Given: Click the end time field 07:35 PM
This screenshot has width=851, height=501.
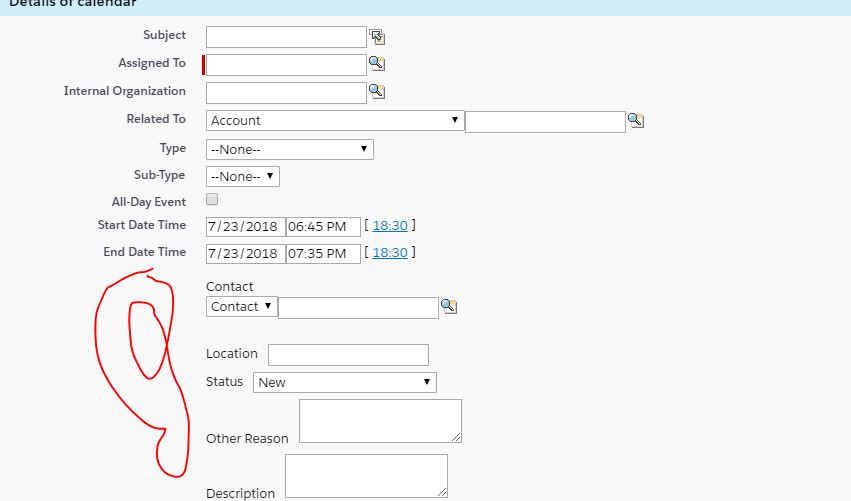Looking at the screenshot, I should tap(323, 254).
